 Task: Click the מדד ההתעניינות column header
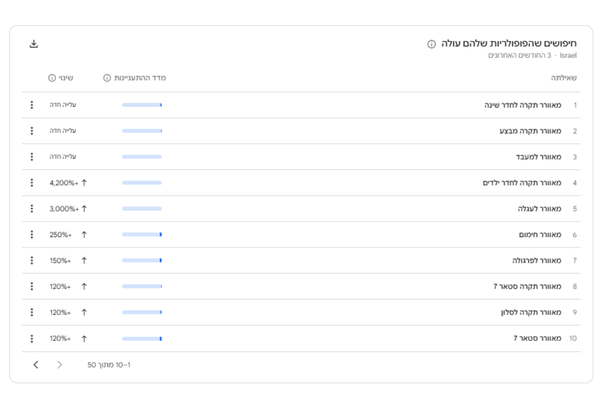tap(142, 77)
